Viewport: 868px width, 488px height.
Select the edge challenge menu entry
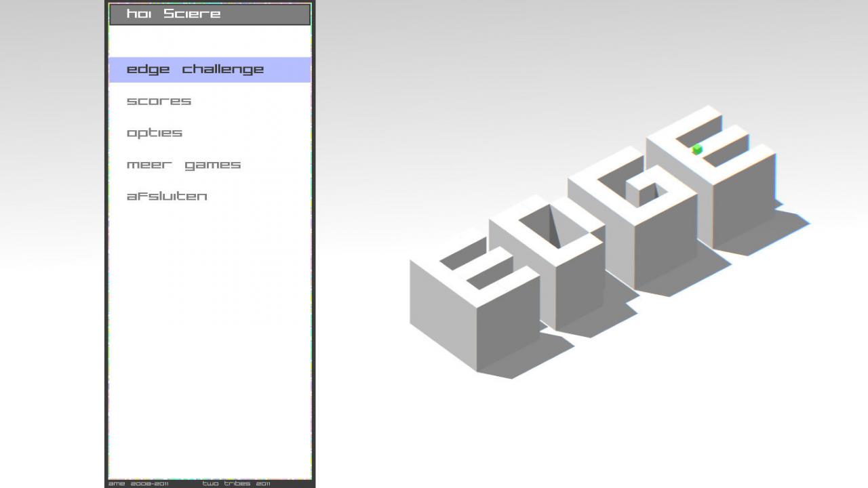[x=210, y=70]
